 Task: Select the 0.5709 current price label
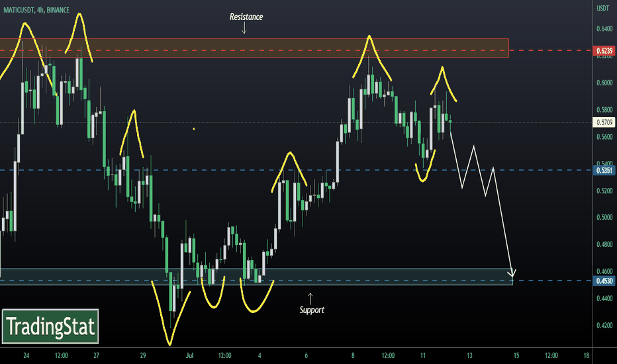coord(604,122)
